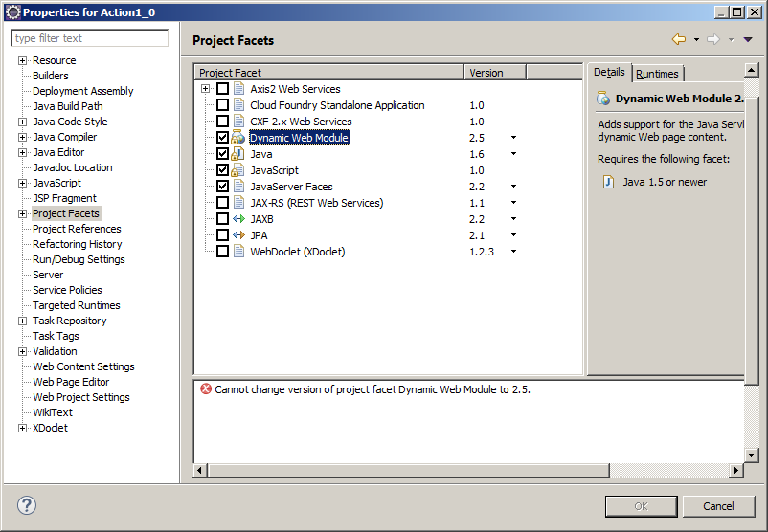The width and height of the screenshot is (768, 532).
Task: Click the horizontal scrollbar right arrow
Action: [x=736, y=471]
